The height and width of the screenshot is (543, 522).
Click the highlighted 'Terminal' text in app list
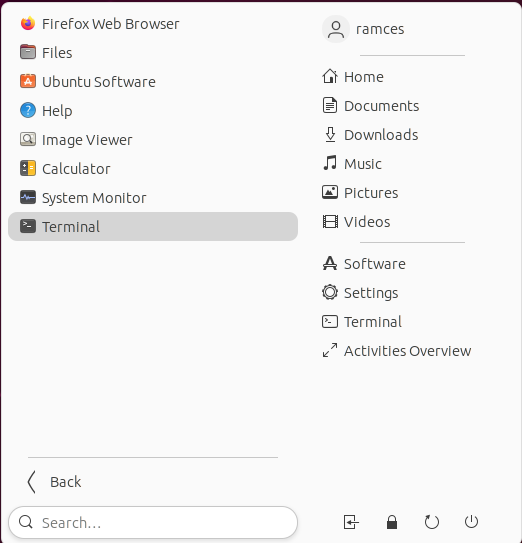pyautogui.click(x=71, y=227)
